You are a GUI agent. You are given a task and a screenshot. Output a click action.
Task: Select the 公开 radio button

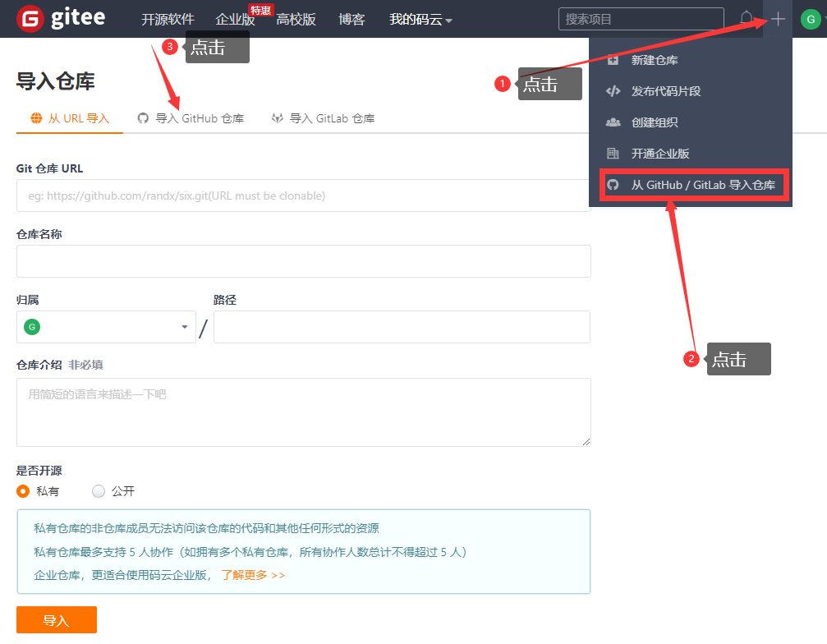coord(96,491)
